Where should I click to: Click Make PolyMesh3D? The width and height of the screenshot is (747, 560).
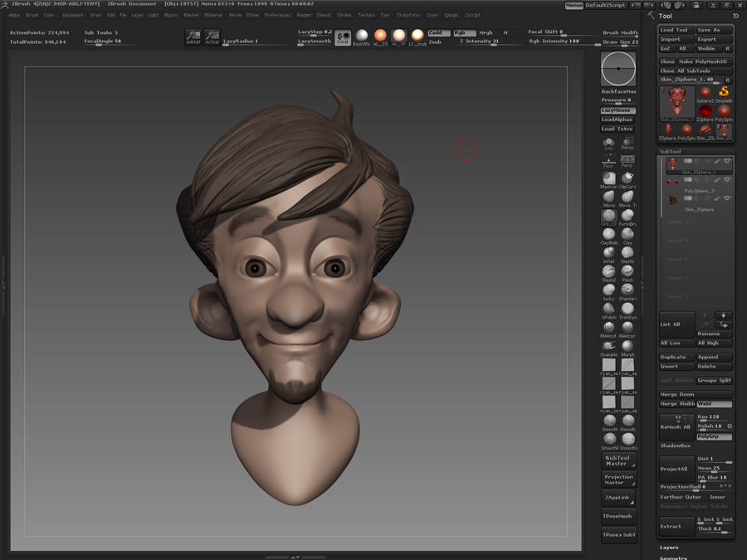pyautogui.click(x=705, y=61)
